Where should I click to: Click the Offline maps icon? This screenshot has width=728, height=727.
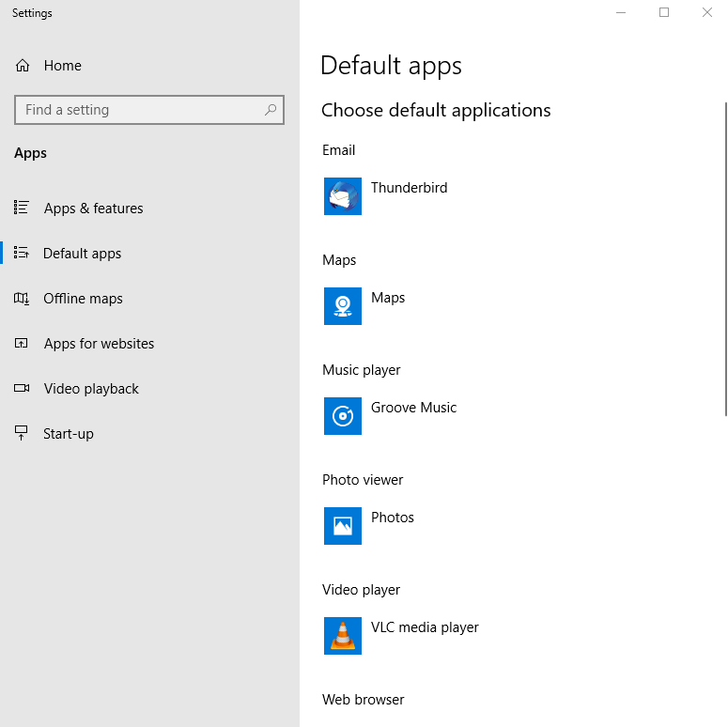coord(22,298)
